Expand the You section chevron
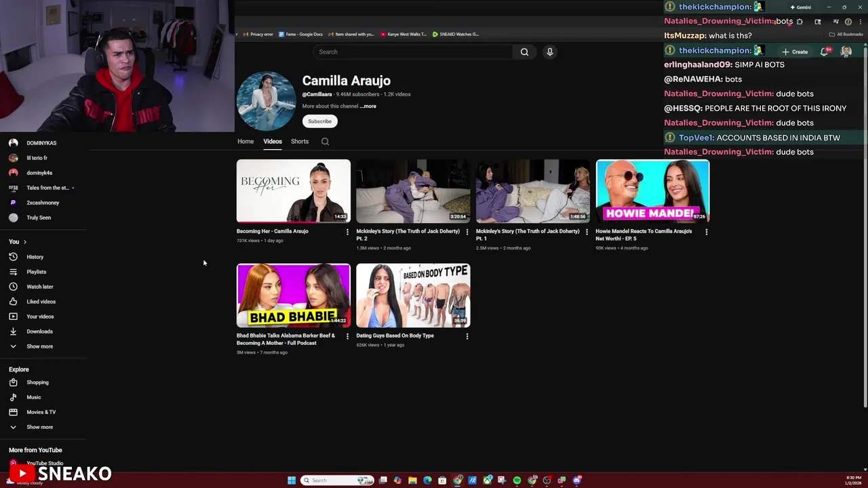The image size is (868, 488). [x=25, y=242]
